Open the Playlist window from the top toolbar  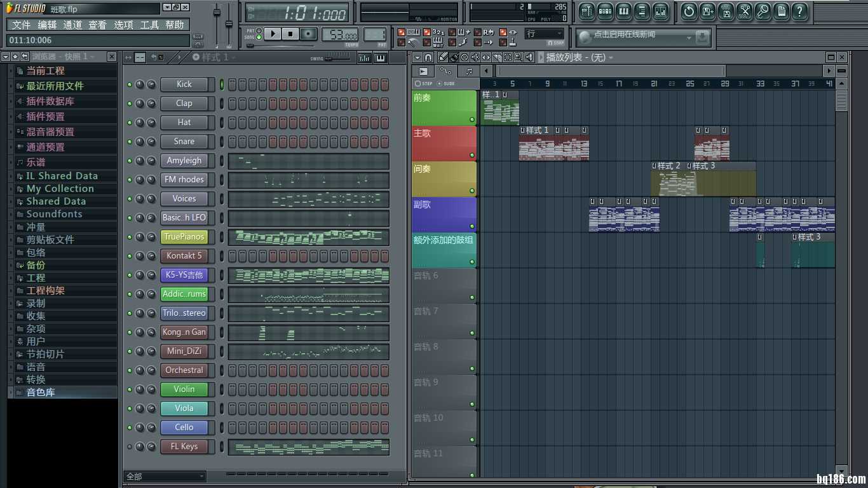click(x=587, y=11)
